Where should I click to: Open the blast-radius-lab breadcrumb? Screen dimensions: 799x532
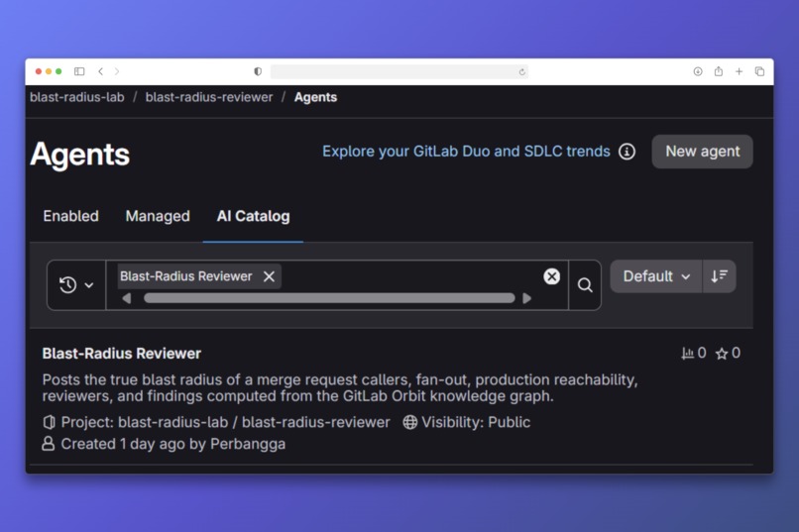pos(77,97)
